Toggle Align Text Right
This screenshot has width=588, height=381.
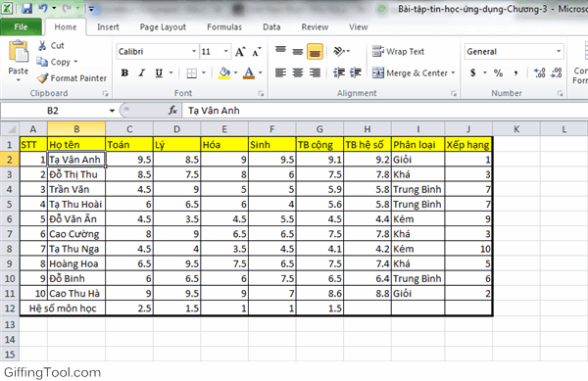click(315, 72)
